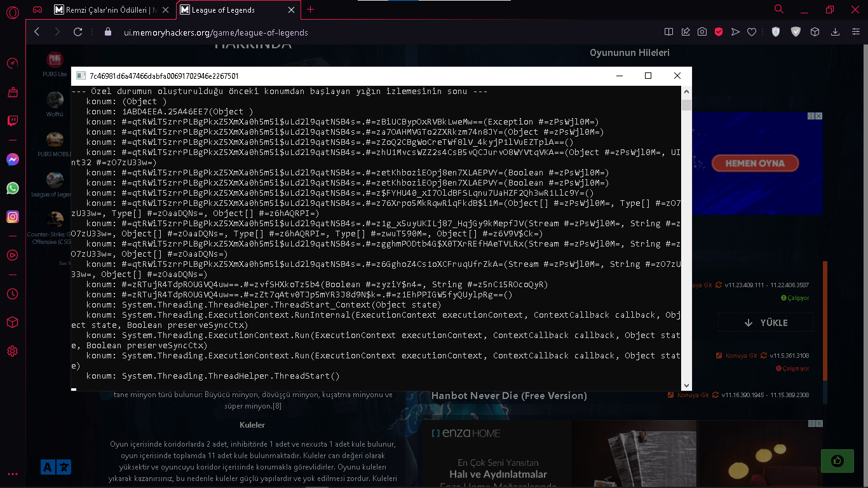
Task: Open the extensions cube in sidebar
Action: 12,322
